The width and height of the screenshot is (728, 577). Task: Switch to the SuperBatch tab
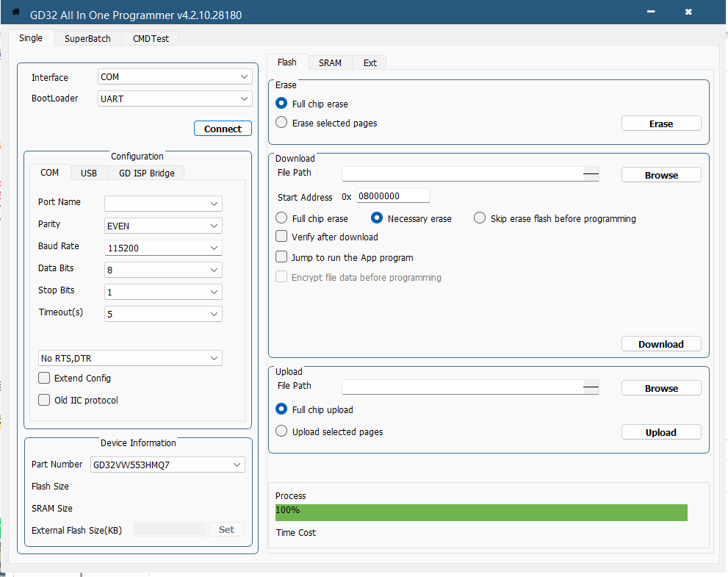point(87,38)
